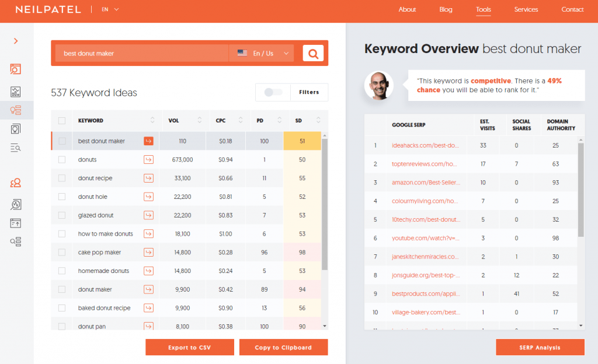Click the arrow icon next to donut recipe
The width and height of the screenshot is (598, 364).
pyautogui.click(x=148, y=178)
